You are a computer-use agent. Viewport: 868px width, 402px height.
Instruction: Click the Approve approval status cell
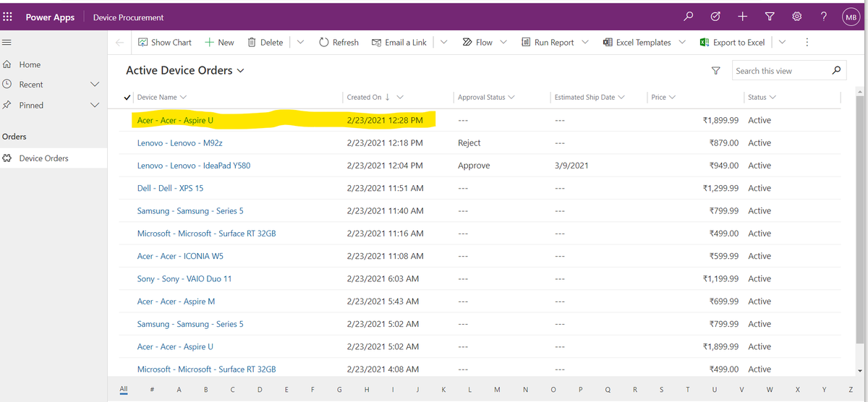[x=474, y=166]
